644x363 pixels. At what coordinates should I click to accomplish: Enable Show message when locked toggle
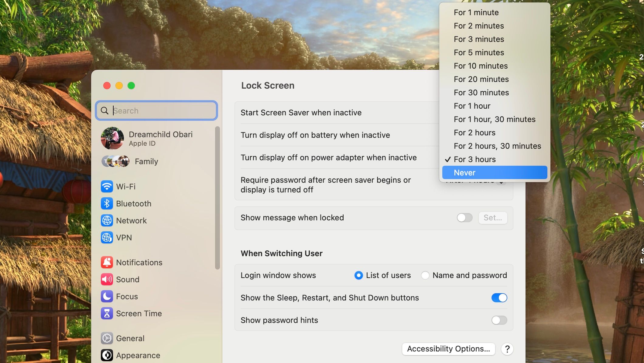464,218
